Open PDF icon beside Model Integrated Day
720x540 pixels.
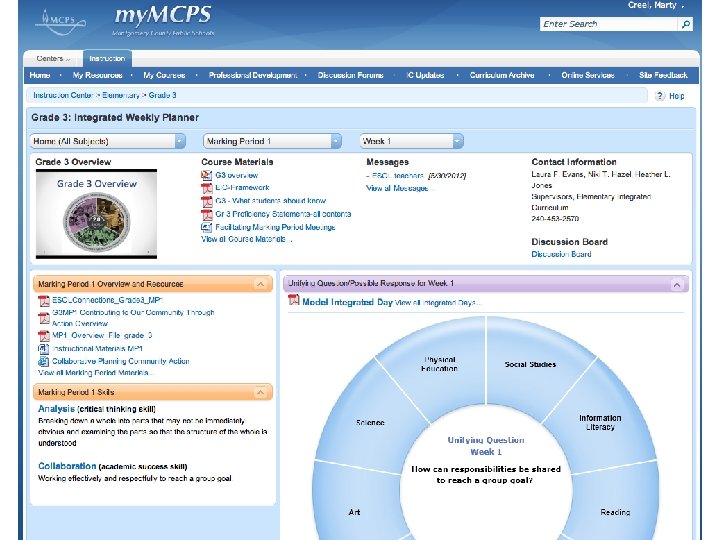coord(293,301)
